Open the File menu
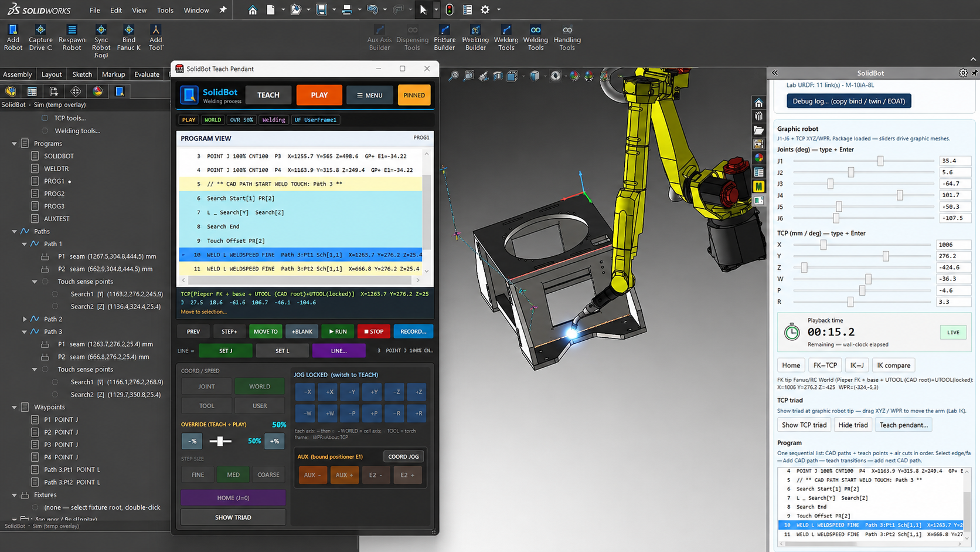Image resolution: width=980 pixels, height=552 pixels. point(95,10)
